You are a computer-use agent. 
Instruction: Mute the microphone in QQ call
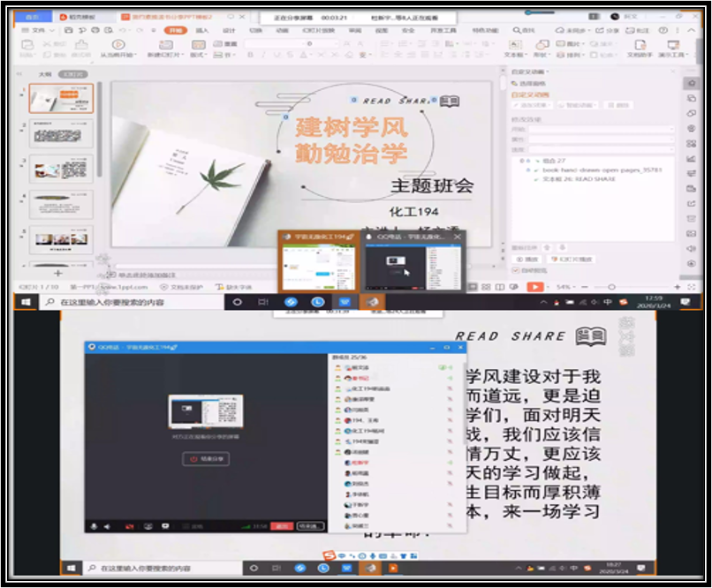coord(95,526)
